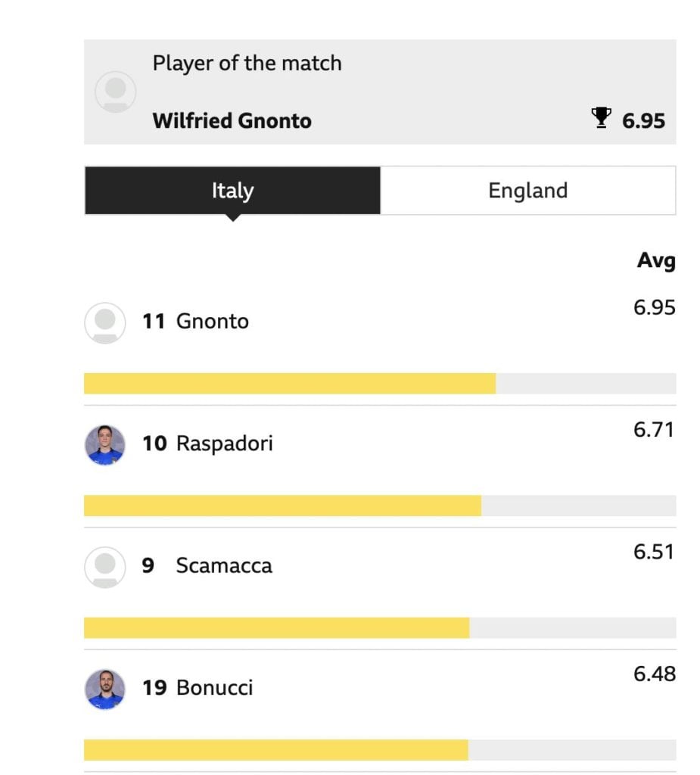This screenshot has height=775, width=700.
Task: Click the Avg column header
Action: coord(656,260)
